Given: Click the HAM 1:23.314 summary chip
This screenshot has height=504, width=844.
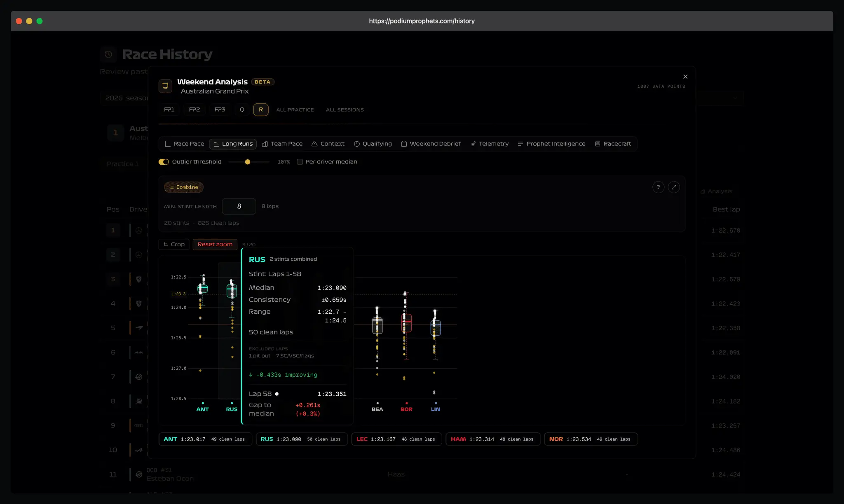Looking at the screenshot, I should coord(493,439).
